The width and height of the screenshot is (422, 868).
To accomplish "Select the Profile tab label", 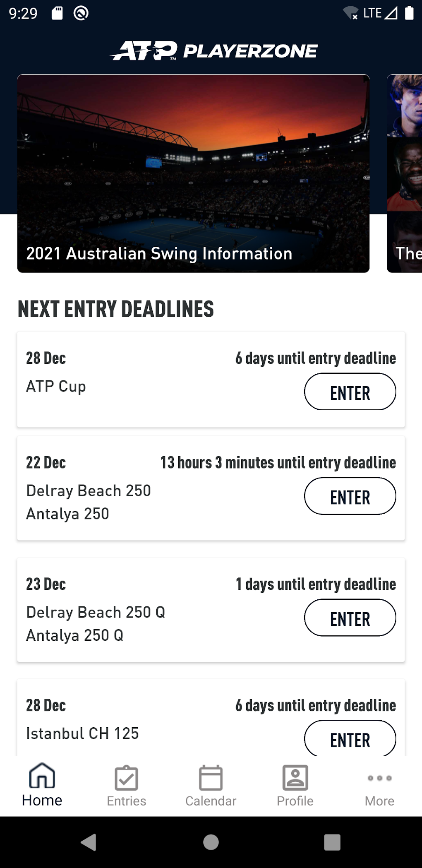I will pos(295,800).
